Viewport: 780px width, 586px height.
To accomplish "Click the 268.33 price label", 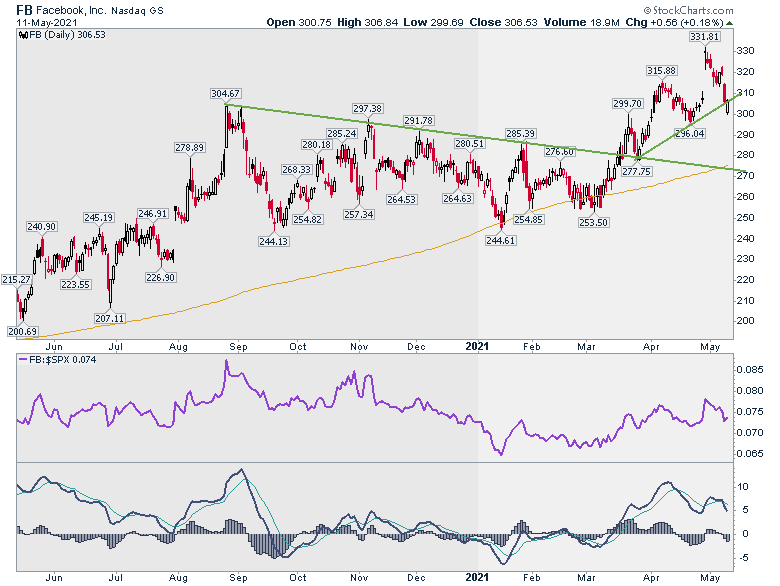I will pos(296,170).
